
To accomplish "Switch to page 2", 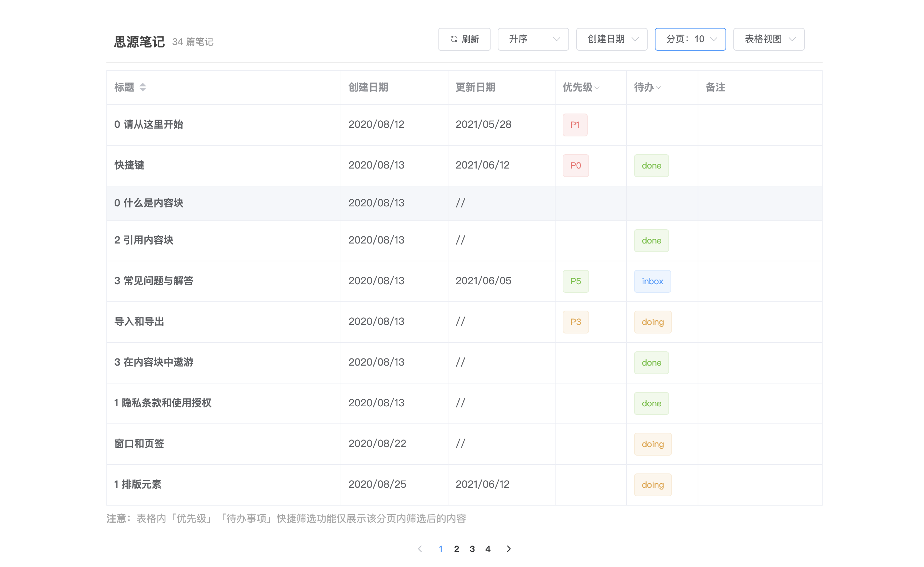I will pyautogui.click(x=456, y=549).
